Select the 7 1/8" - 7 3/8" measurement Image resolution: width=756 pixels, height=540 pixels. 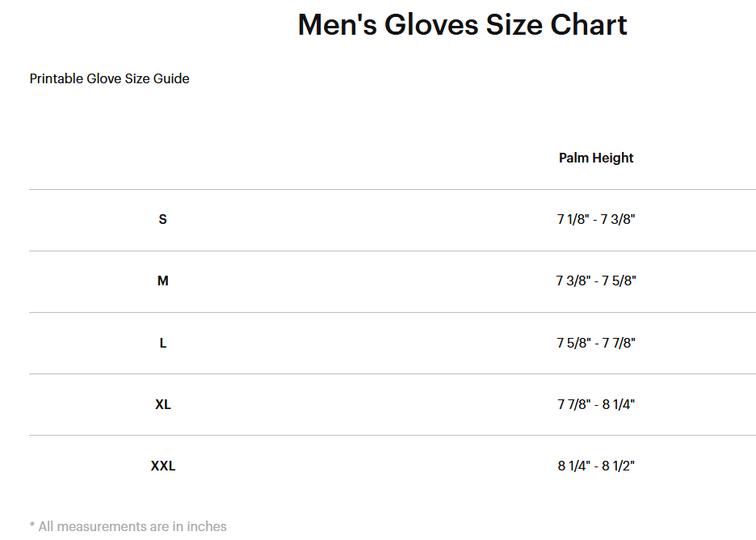pyautogui.click(x=596, y=219)
